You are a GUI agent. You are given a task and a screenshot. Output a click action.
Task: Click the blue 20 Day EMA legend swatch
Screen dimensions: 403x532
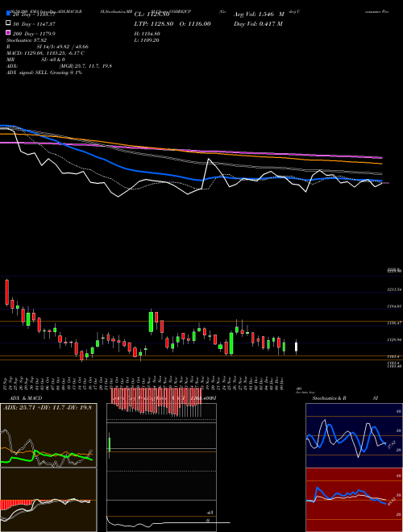(8, 14)
